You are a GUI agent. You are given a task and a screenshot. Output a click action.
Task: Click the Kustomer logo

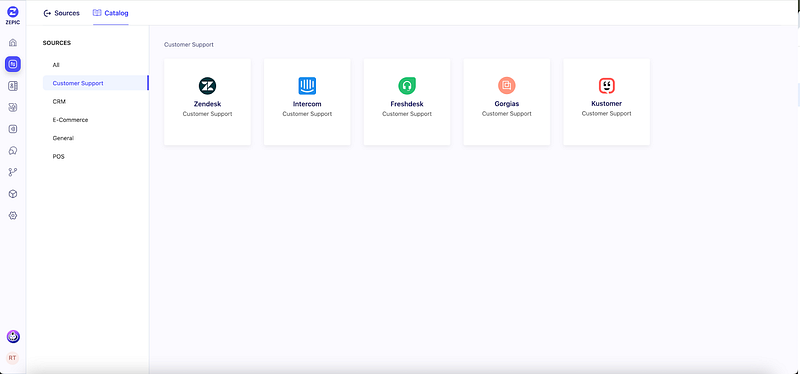click(607, 86)
